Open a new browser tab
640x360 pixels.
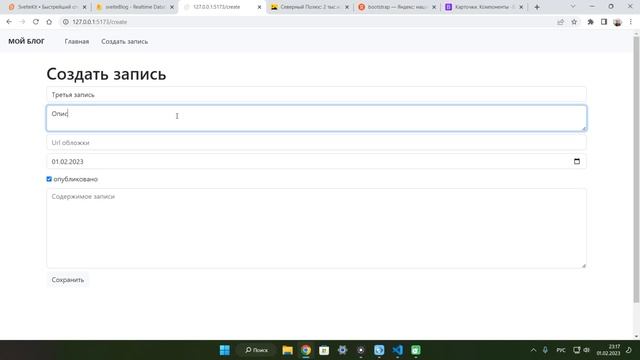(x=537, y=7)
